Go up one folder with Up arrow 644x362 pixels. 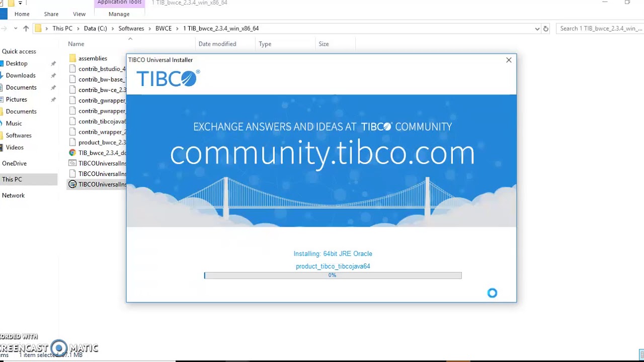tap(26, 29)
